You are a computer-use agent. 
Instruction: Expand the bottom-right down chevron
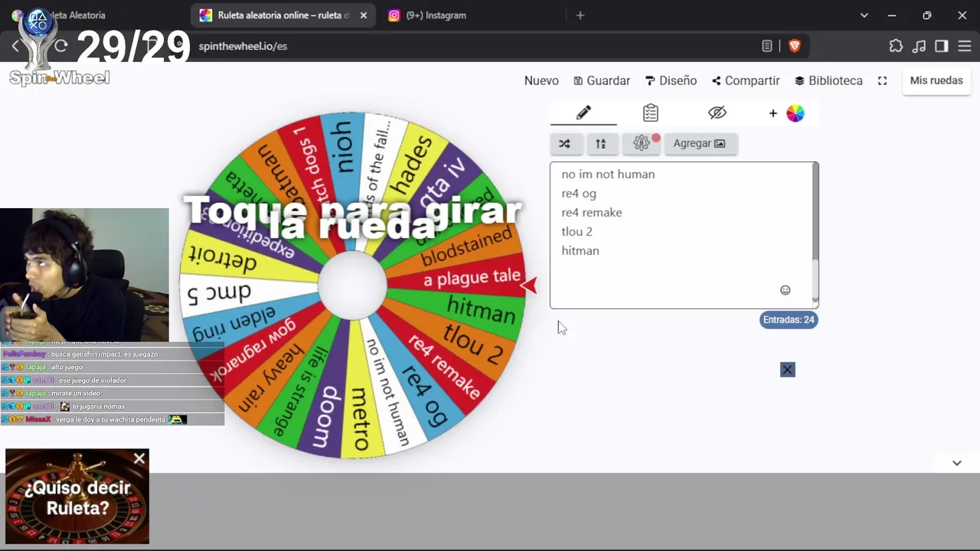pos(957,463)
